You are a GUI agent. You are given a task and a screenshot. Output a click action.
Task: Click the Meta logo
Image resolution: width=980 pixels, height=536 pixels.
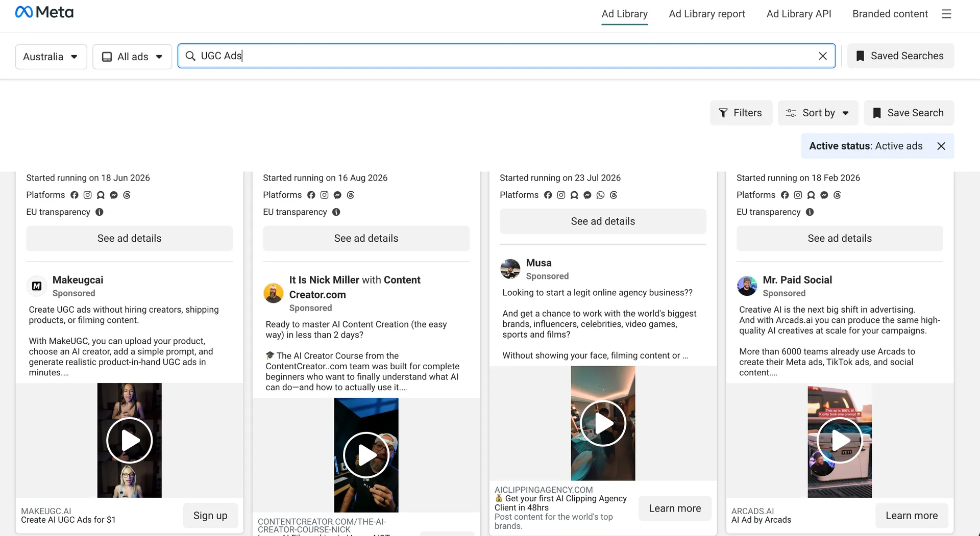pos(44,12)
